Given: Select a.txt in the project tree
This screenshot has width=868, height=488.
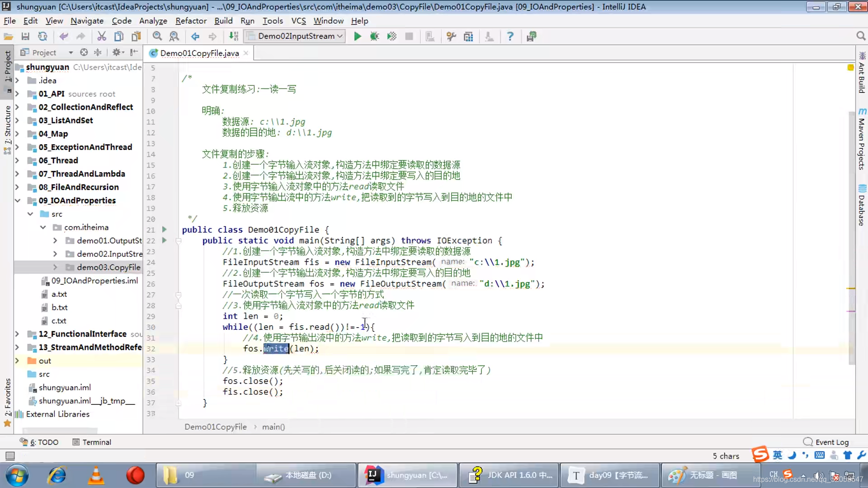Looking at the screenshot, I should tap(59, 294).
